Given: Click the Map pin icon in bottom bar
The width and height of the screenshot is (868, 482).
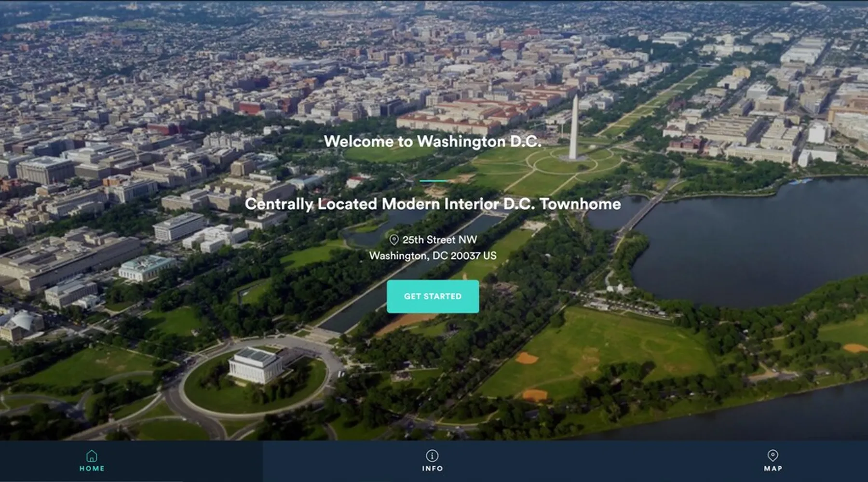Looking at the screenshot, I should click(773, 455).
